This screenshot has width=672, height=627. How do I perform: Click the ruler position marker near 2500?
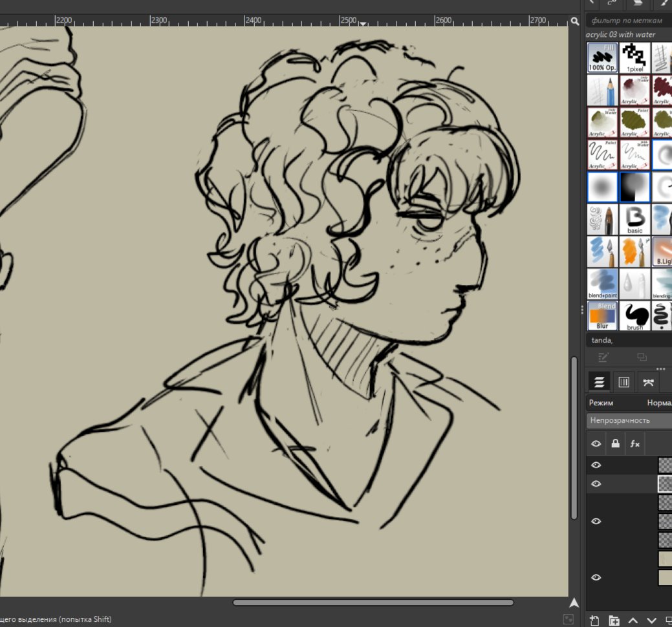coord(363,23)
